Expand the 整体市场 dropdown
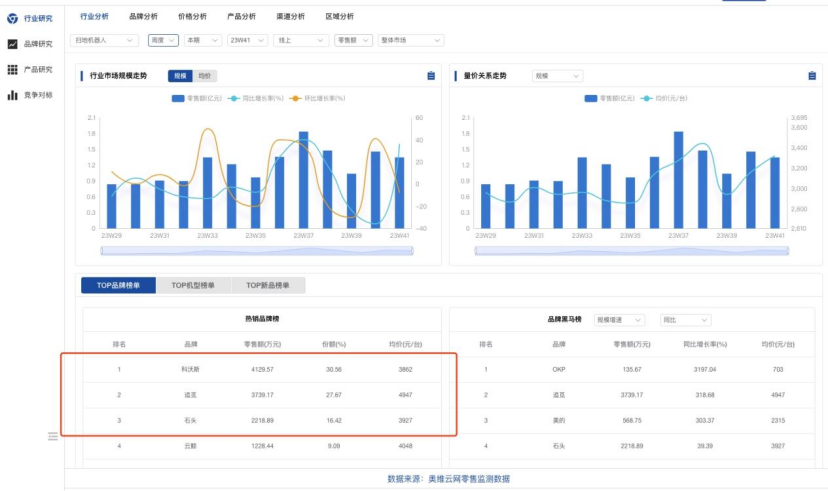This screenshot has height=491, width=828. [411, 40]
